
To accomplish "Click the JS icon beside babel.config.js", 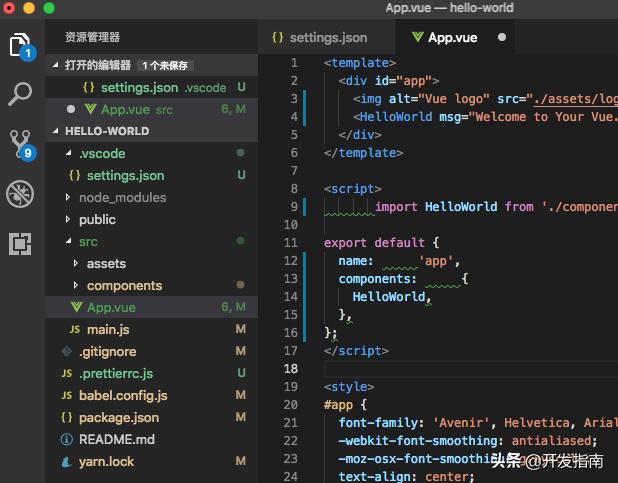I will click(67, 395).
